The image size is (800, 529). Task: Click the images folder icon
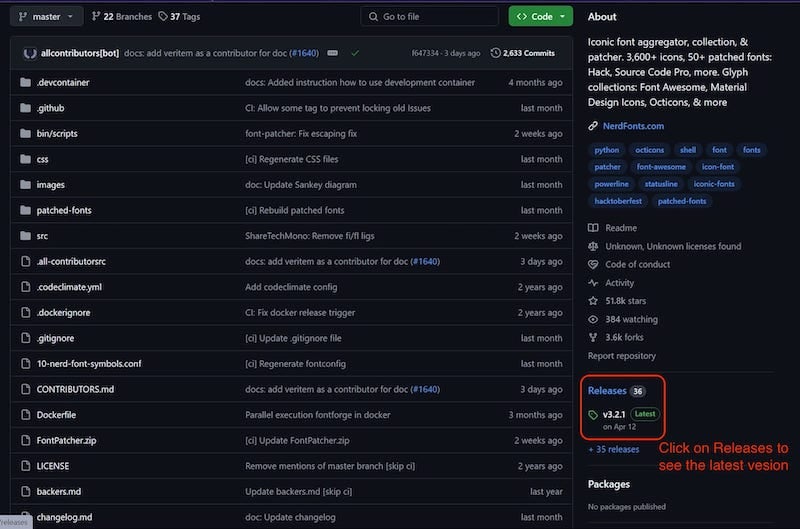click(26, 185)
